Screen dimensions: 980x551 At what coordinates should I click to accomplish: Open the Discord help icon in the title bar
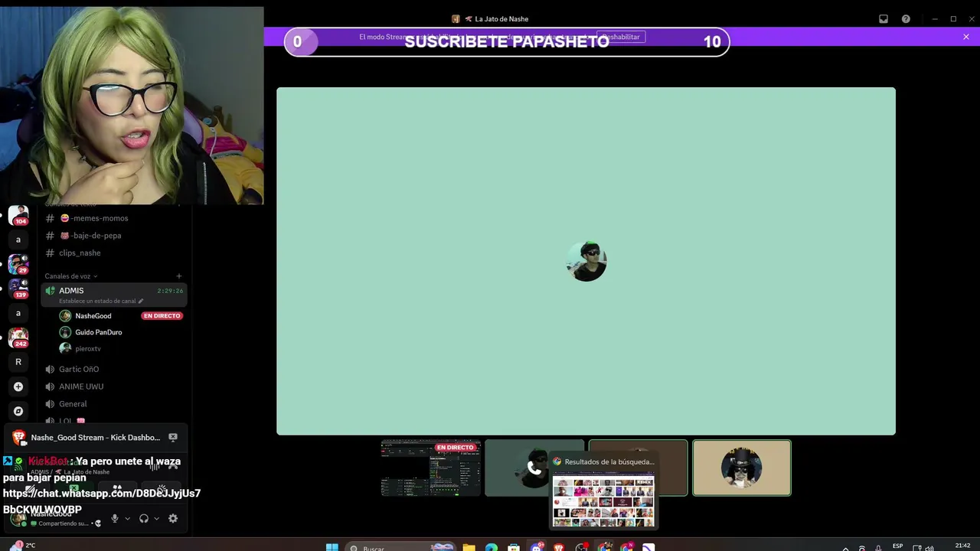[906, 18]
